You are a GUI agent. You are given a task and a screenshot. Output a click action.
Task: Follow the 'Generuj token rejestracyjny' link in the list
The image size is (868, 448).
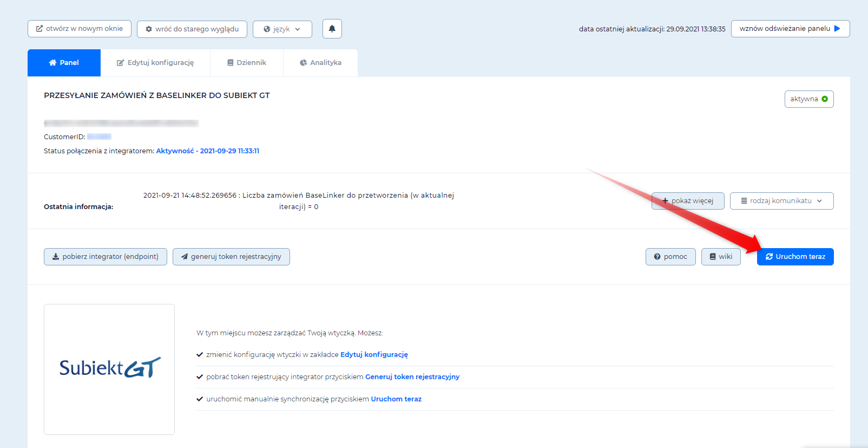point(412,377)
